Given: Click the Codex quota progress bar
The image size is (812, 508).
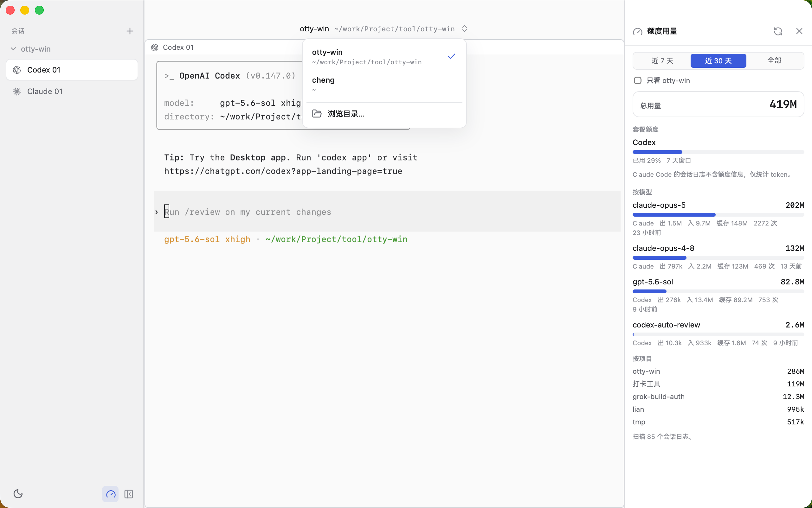Looking at the screenshot, I should point(718,152).
